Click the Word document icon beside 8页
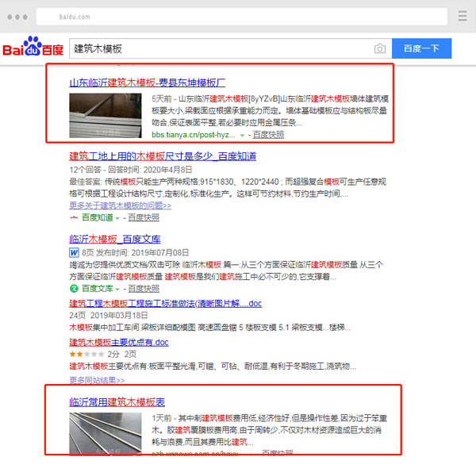Screen dimensions: 476x476 (74, 252)
